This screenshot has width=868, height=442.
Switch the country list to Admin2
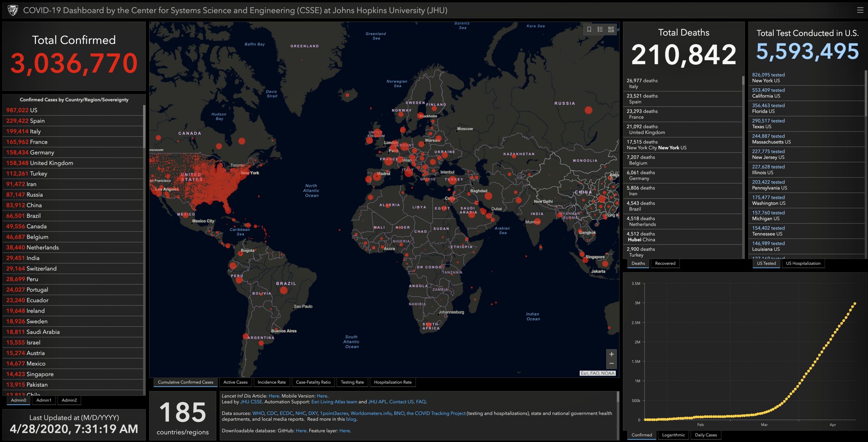tap(69, 400)
